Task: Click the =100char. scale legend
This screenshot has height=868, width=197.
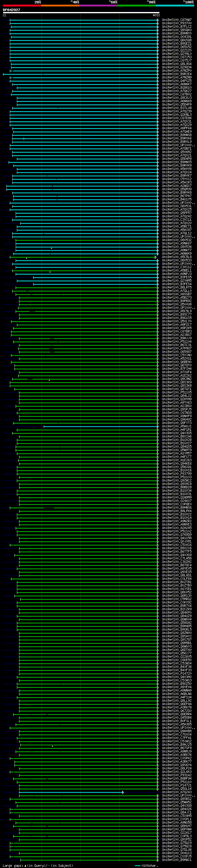Action: (147, 865)
